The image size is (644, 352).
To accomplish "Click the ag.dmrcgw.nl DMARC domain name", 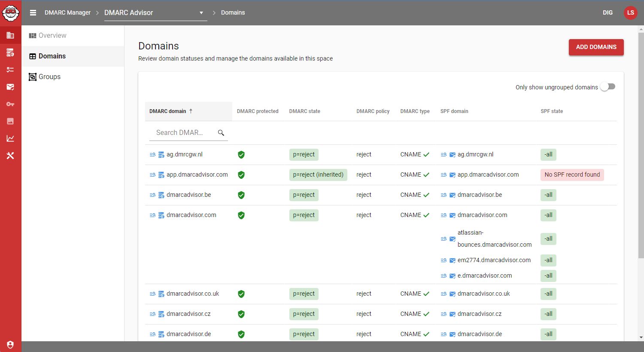I will (x=185, y=155).
